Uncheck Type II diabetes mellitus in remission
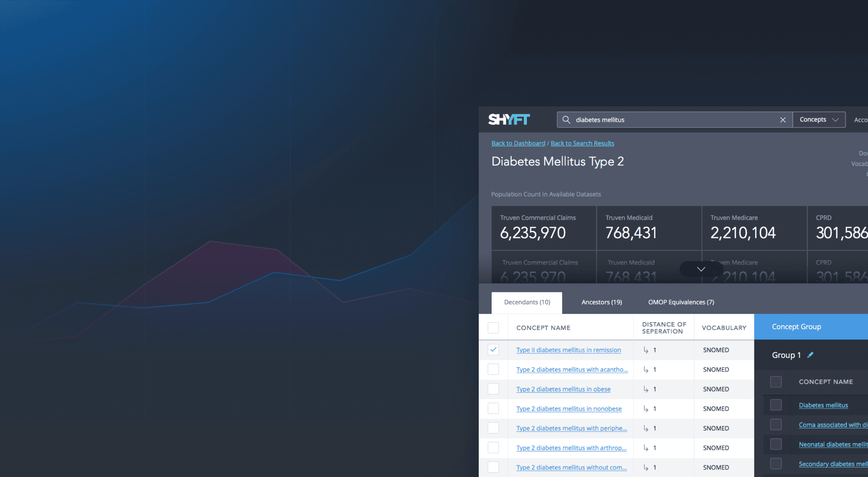Image resolution: width=868 pixels, height=477 pixels. [493, 350]
